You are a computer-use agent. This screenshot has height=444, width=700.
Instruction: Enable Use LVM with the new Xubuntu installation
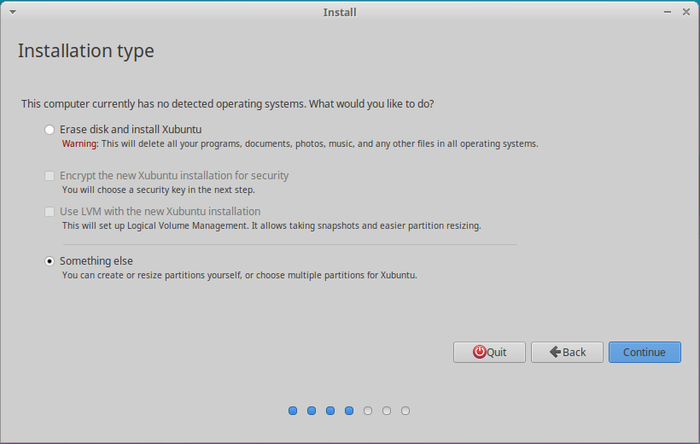[x=50, y=212]
